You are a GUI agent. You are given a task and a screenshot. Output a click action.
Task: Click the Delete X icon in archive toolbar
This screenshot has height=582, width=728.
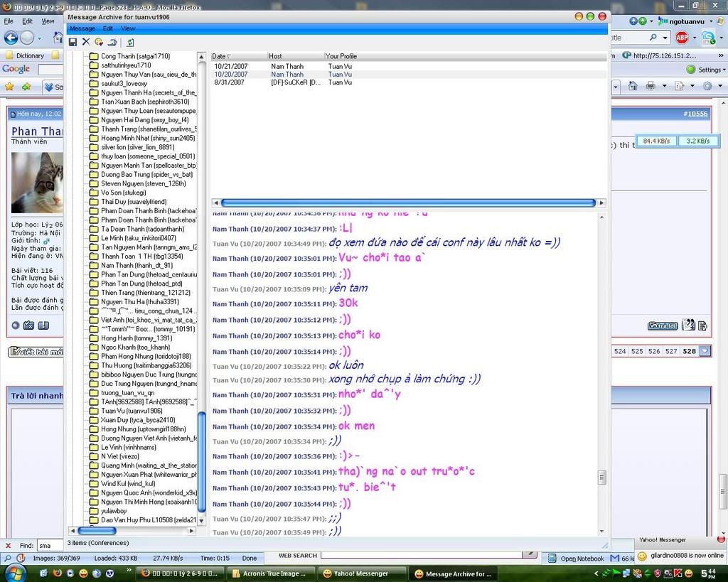[x=86, y=43]
